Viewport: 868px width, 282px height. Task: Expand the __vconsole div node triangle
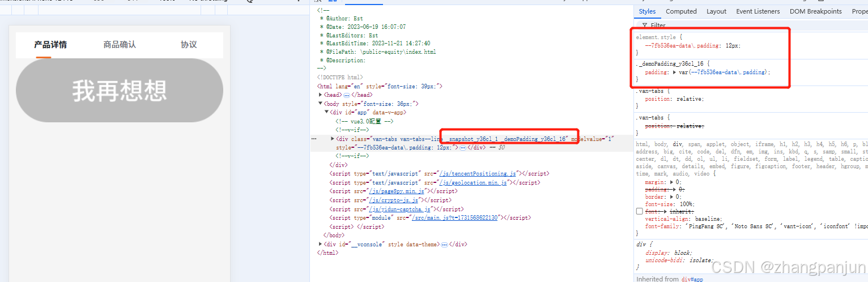(x=321, y=245)
